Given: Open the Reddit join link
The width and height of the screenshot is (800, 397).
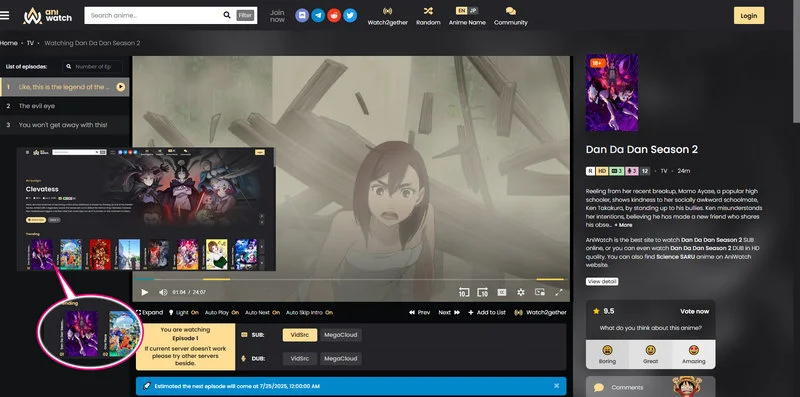Looking at the screenshot, I should tap(334, 15).
